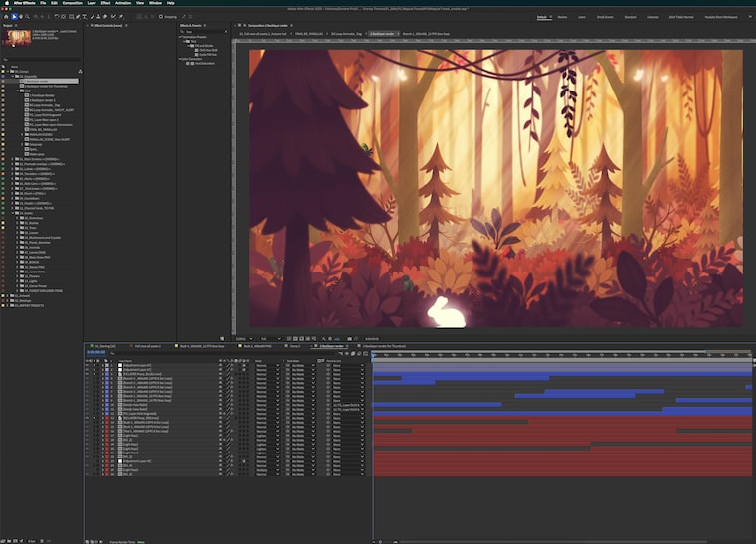Select the Puppet Pin tool
This screenshot has width=756, height=544.
[121, 16]
